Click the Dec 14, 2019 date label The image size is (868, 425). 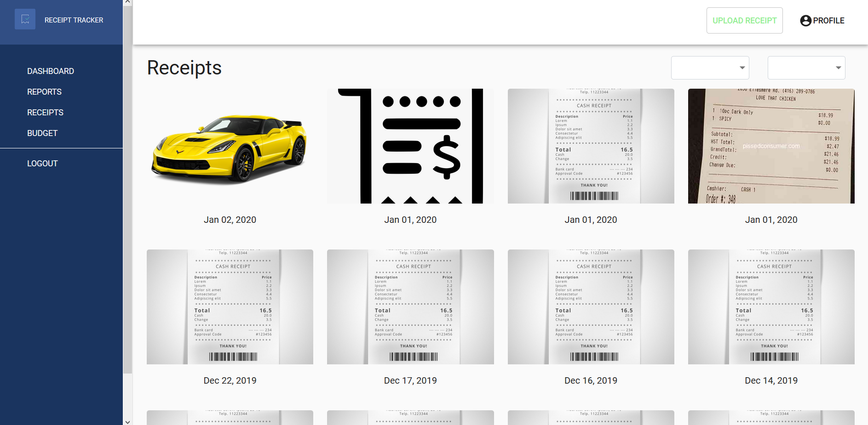click(771, 381)
